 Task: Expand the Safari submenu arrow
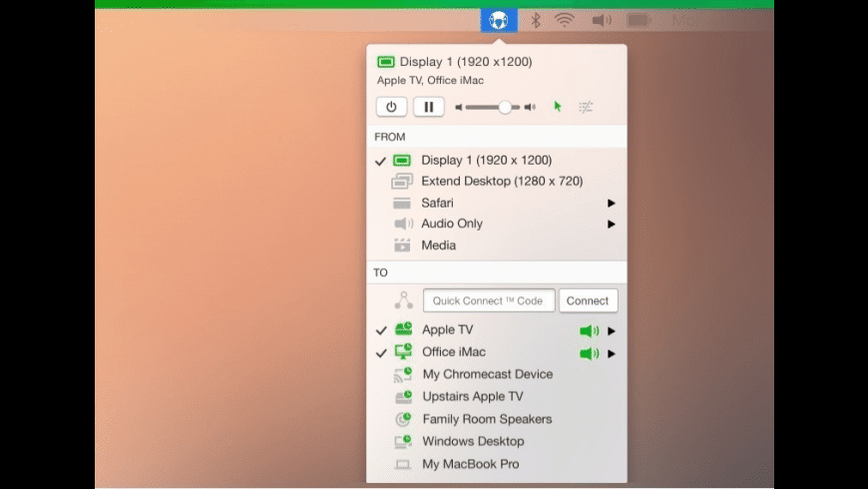[612, 204]
